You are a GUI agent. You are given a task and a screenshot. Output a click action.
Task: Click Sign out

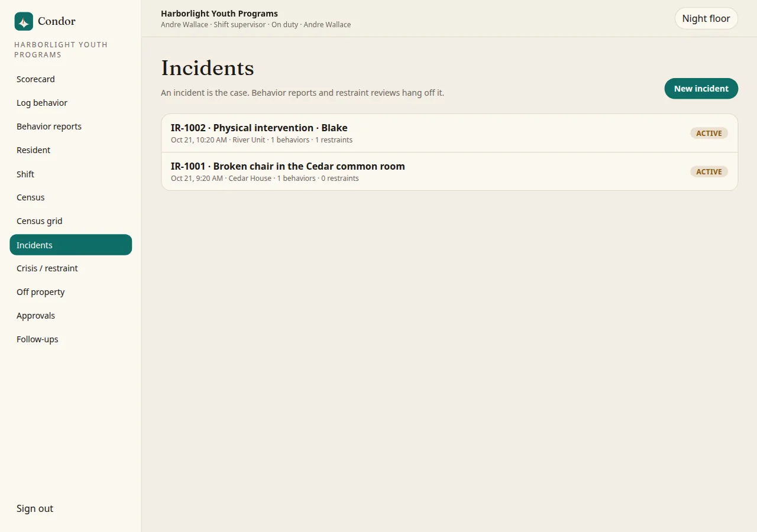coord(35,508)
